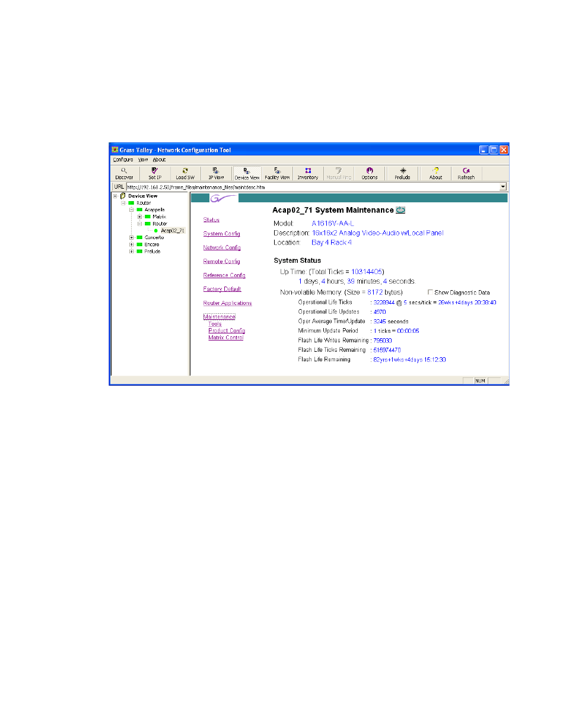Click the Operational Life Updates value 4970
This screenshot has width=566, height=728.
tap(380, 311)
